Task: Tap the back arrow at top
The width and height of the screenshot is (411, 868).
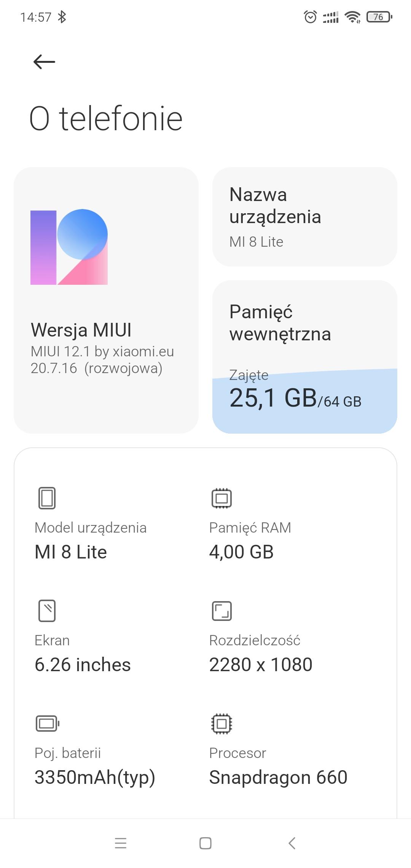Action: [x=44, y=62]
